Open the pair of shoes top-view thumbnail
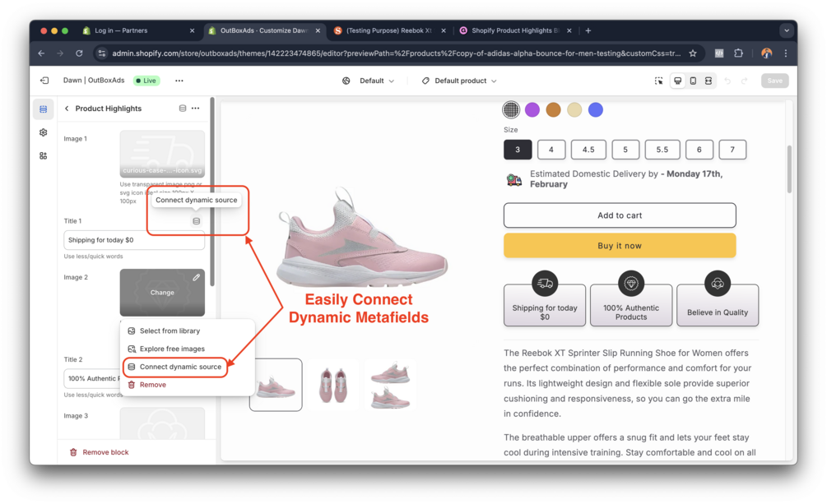This screenshot has height=504, width=827. [x=333, y=385]
